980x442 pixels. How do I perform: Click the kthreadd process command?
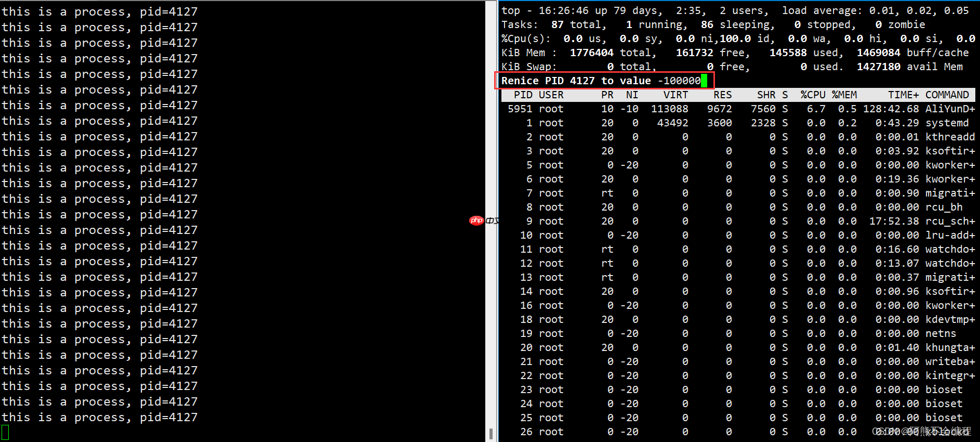[950, 137]
